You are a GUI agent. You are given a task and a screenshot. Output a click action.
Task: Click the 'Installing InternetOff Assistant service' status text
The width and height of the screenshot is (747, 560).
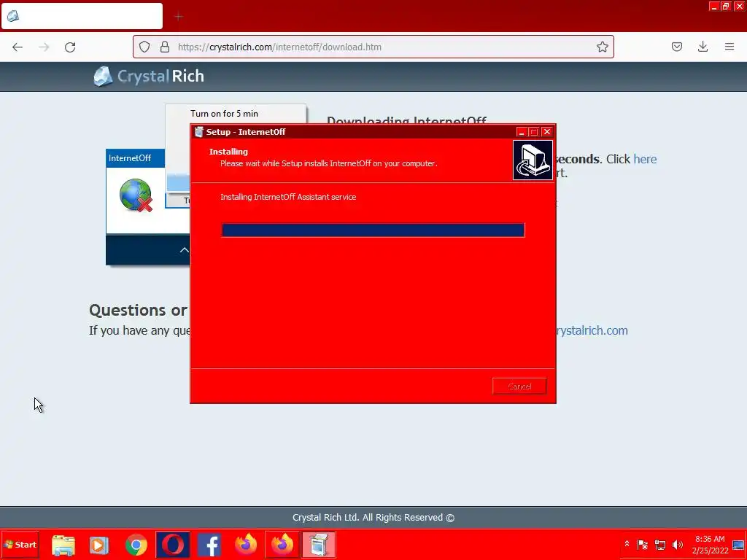[x=288, y=197]
